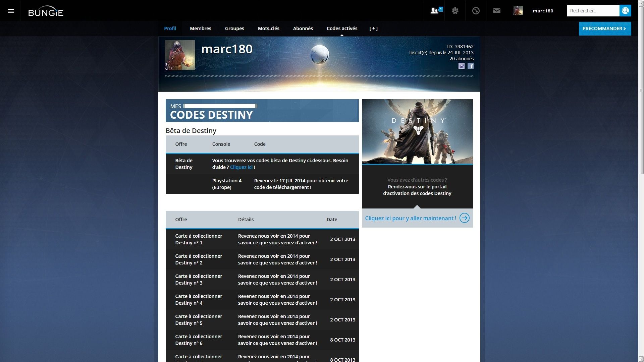Switch to Abonnés tab
The height and width of the screenshot is (362, 644).
point(303,28)
